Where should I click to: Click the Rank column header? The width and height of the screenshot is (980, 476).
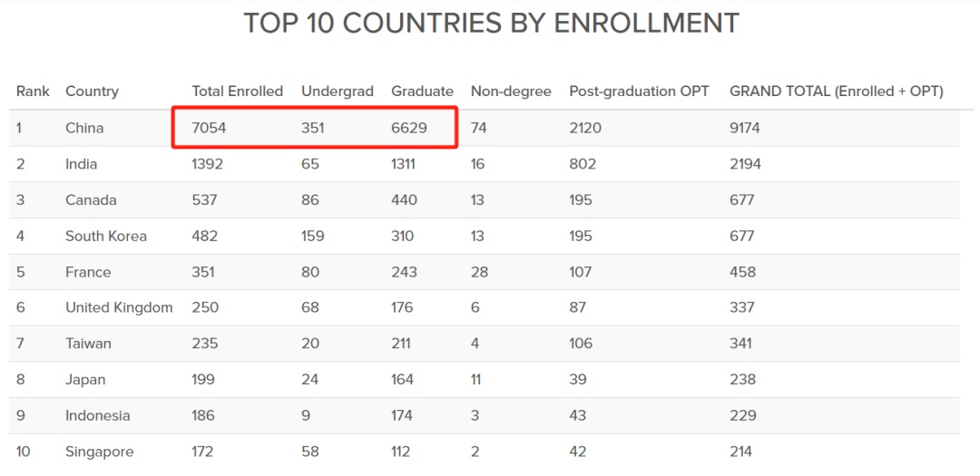point(33,92)
